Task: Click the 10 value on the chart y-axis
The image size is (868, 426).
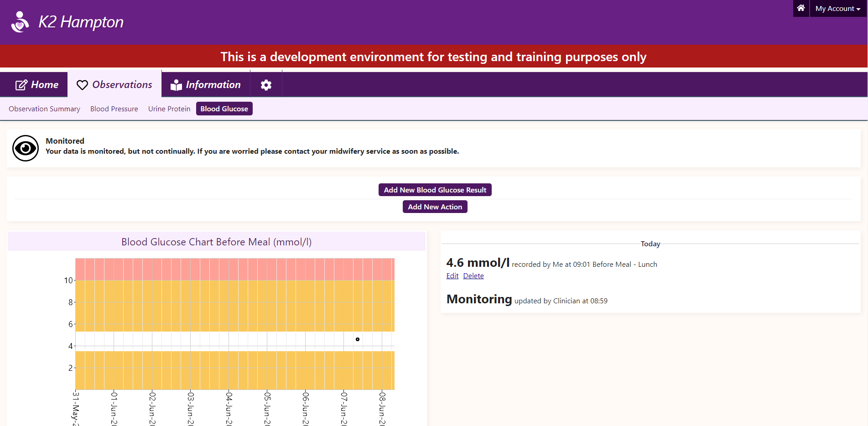Action: 68,281
